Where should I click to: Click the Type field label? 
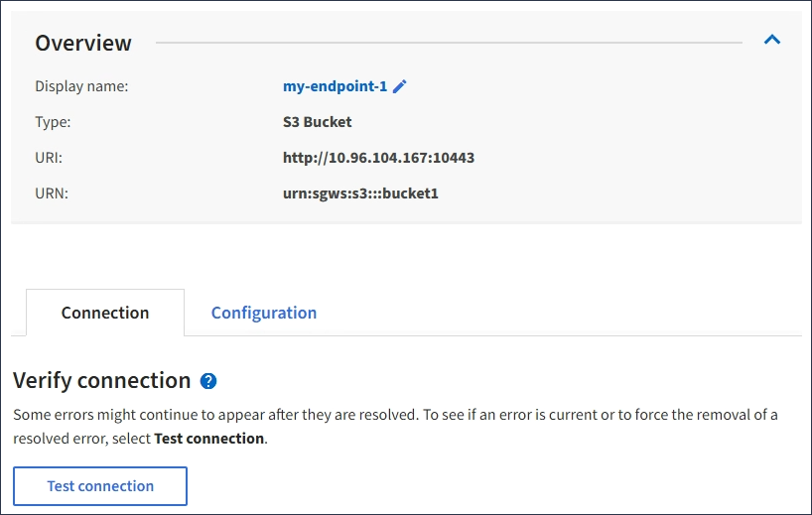coord(53,122)
